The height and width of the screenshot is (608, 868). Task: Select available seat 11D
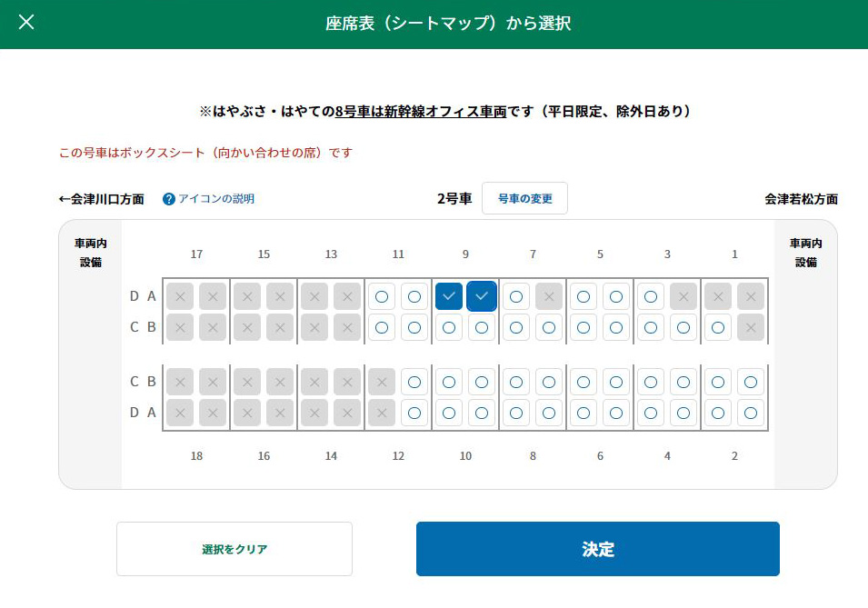click(x=382, y=296)
